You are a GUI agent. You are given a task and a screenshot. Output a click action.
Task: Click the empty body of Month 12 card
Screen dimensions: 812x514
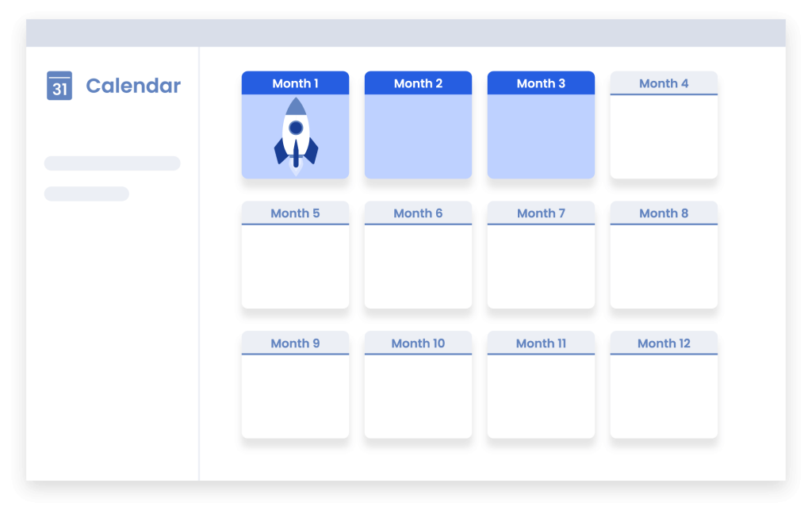[664, 397]
